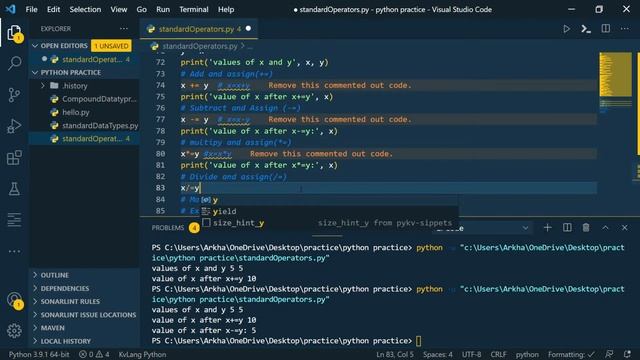The height and width of the screenshot is (360, 640).
Task: Open the Source Control view
Action: 14,95
